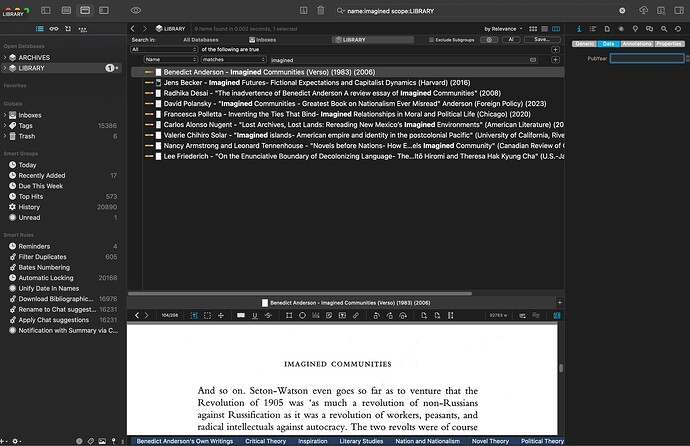
Task: Click the PubYear input field
Action: (x=647, y=58)
